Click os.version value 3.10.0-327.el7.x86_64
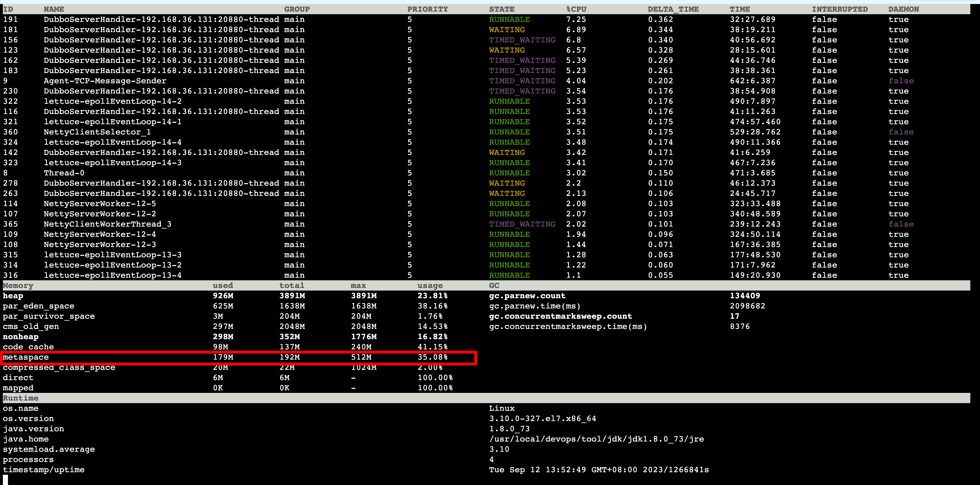The image size is (980, 485). coord(543,419)
